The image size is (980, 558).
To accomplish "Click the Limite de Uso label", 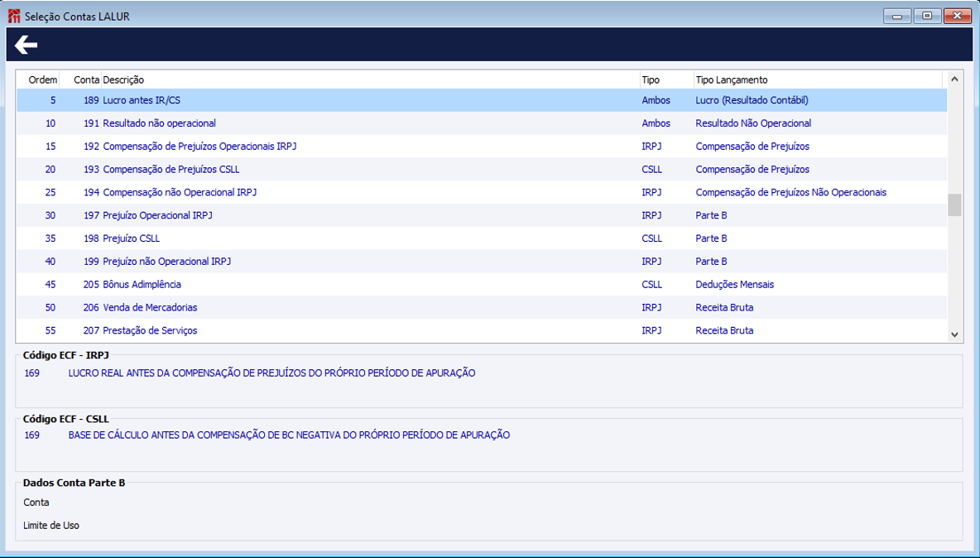I will [51, 526].
